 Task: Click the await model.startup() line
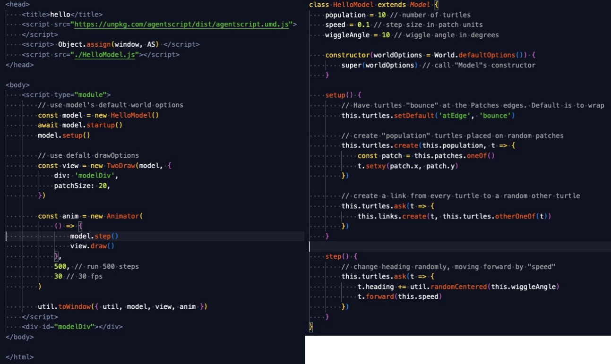click(80, 125)
